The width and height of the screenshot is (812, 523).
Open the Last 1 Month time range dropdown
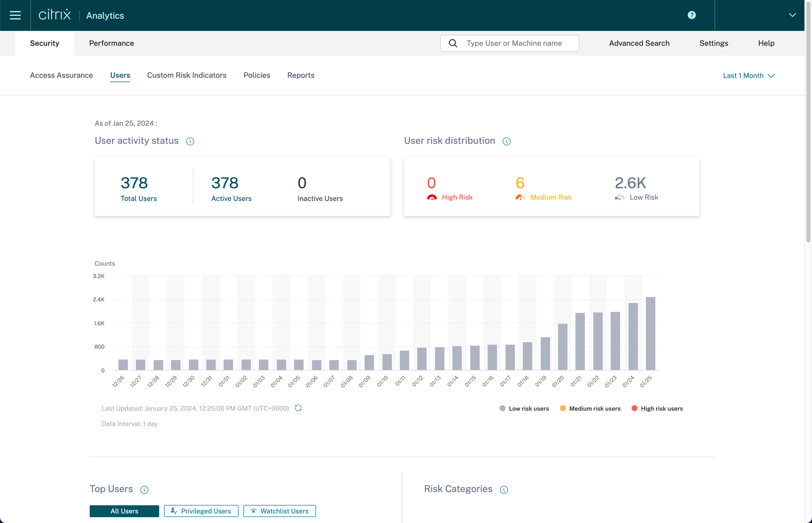[748, 75]
